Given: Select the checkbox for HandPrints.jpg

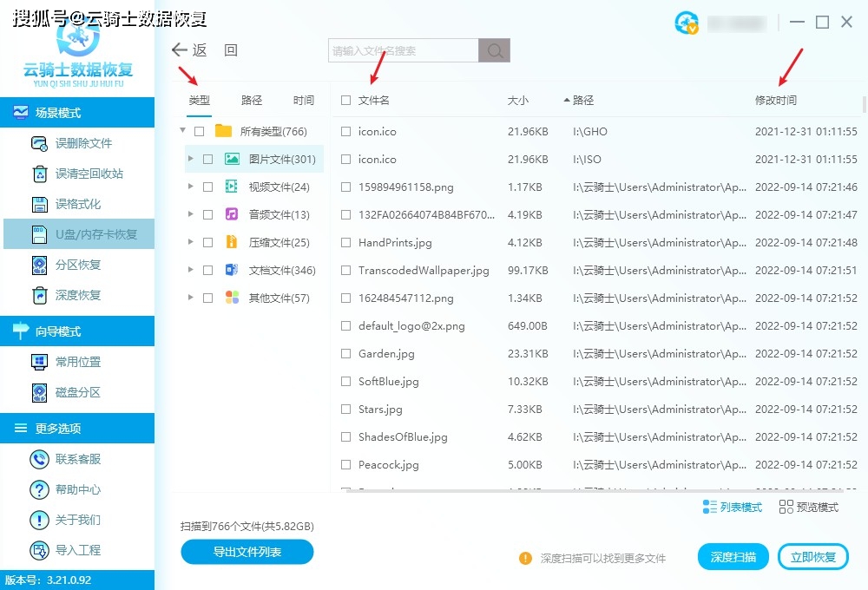Looking at the screenshot, I should [346, 242].
